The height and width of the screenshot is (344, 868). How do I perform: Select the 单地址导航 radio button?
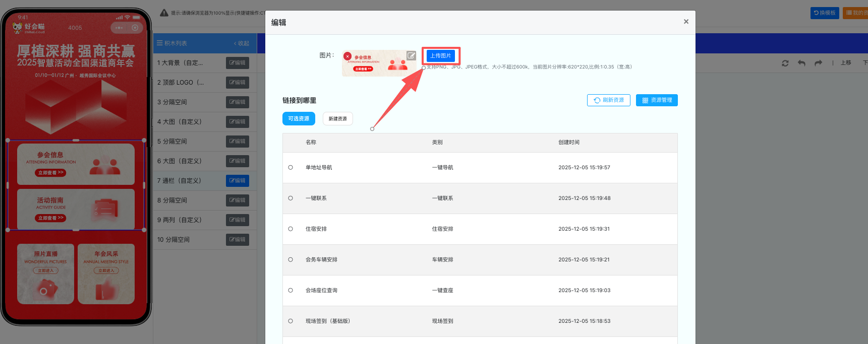pos(291,168)
